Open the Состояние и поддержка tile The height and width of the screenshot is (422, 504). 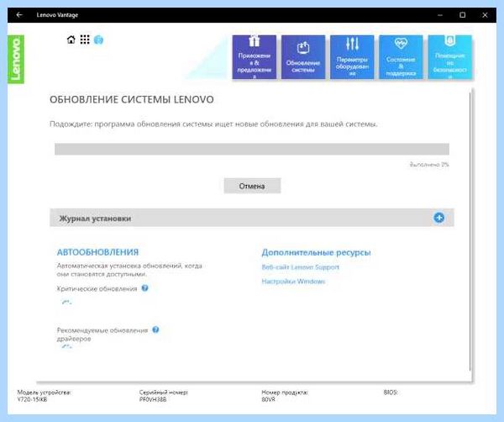pos(401,57)
